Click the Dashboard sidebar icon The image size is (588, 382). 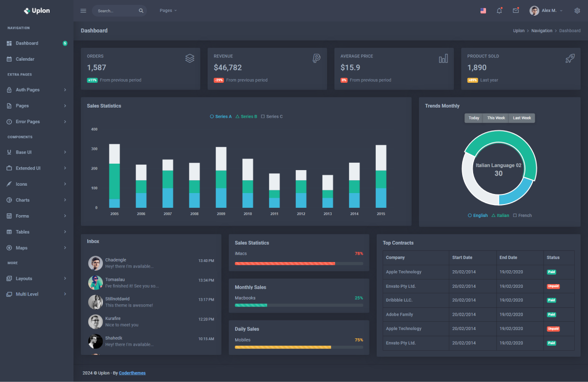pos(9,43)
